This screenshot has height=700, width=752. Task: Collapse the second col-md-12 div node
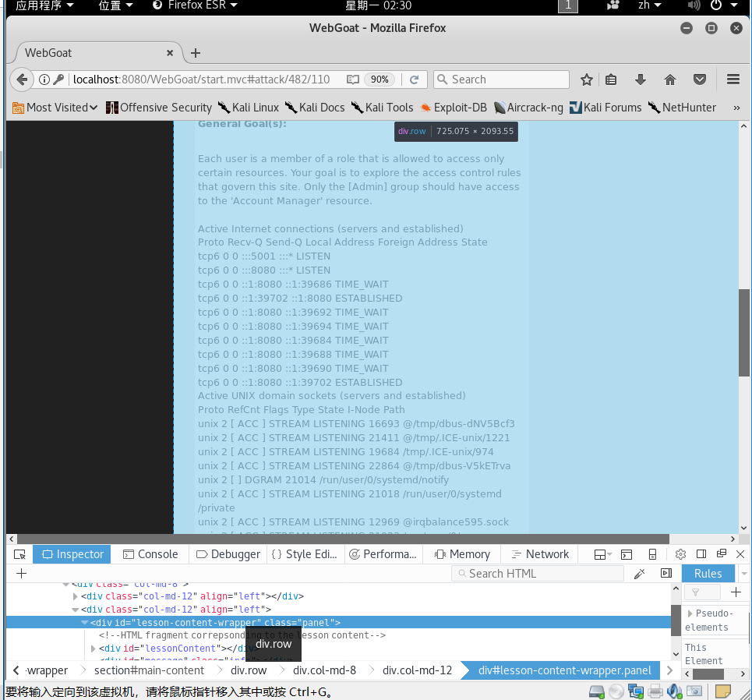pos(76,610)
